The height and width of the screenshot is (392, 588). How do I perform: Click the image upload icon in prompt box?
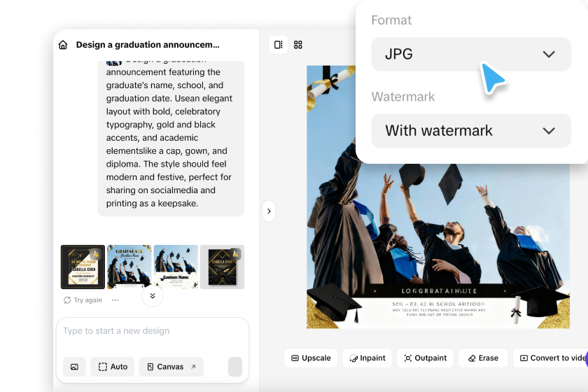74,367
